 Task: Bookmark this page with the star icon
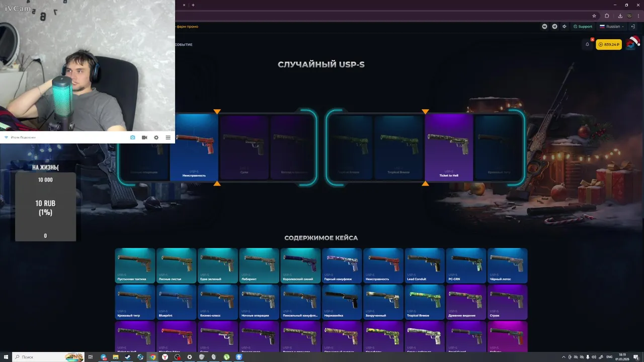(594, 16)
